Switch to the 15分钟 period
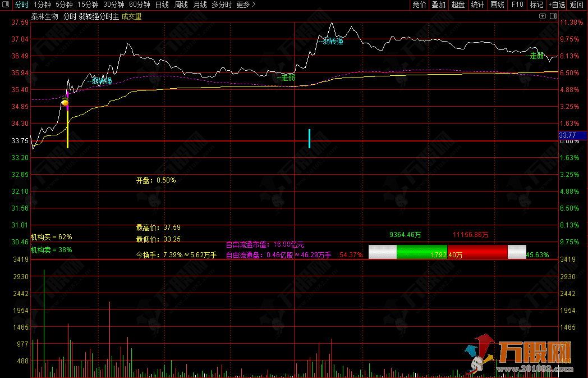This screenshot has height=378, width=588. (88, 4)
